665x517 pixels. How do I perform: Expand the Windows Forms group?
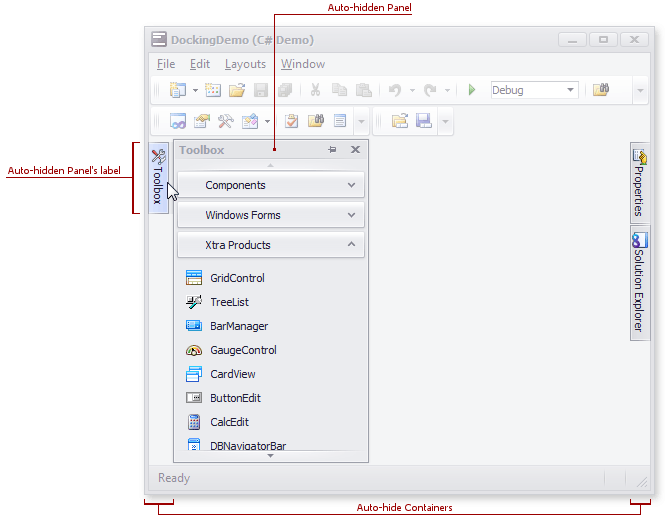pos(271,215)
